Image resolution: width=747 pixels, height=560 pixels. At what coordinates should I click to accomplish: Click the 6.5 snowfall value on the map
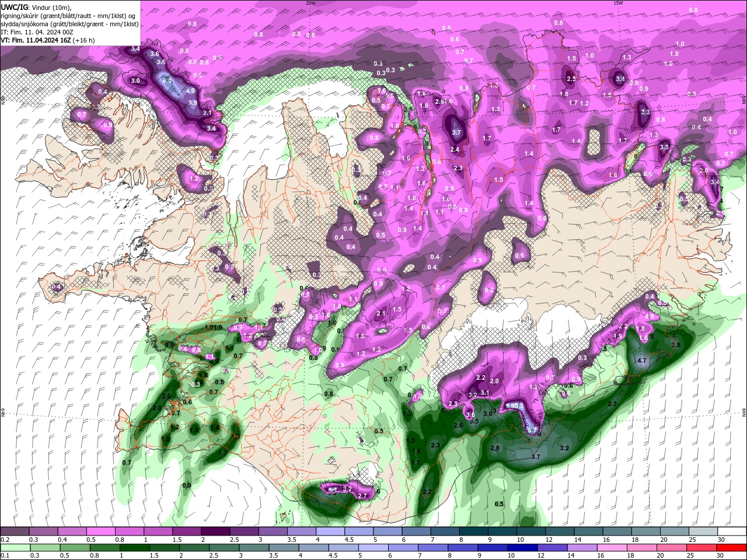[167, 80]
